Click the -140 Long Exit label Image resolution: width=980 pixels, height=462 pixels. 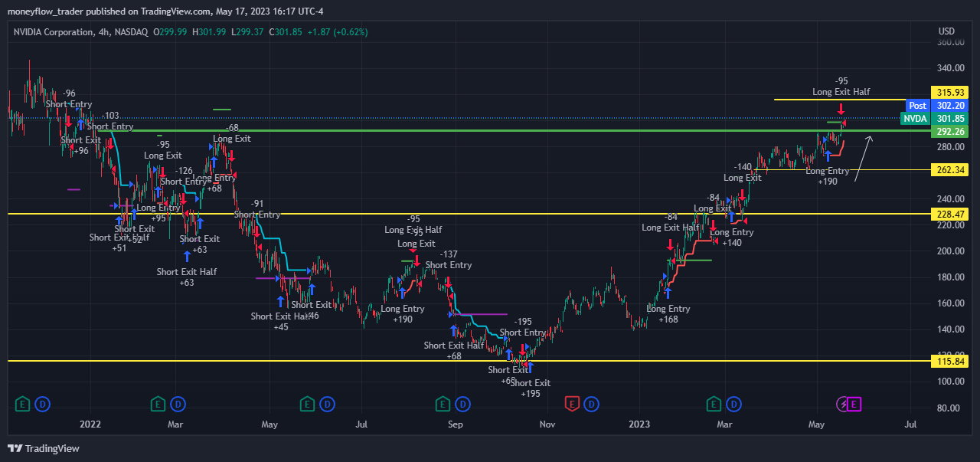tap(743, 172)
